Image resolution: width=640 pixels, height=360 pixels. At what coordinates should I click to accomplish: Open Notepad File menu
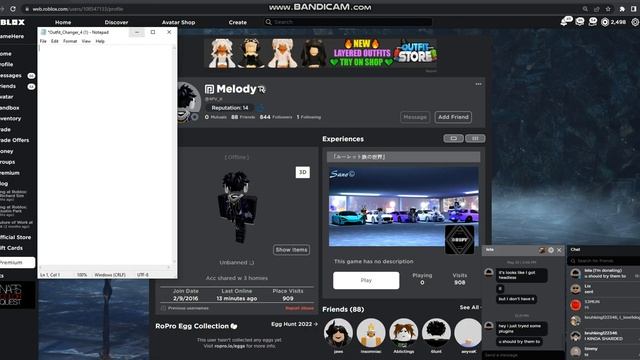point(43,41)
